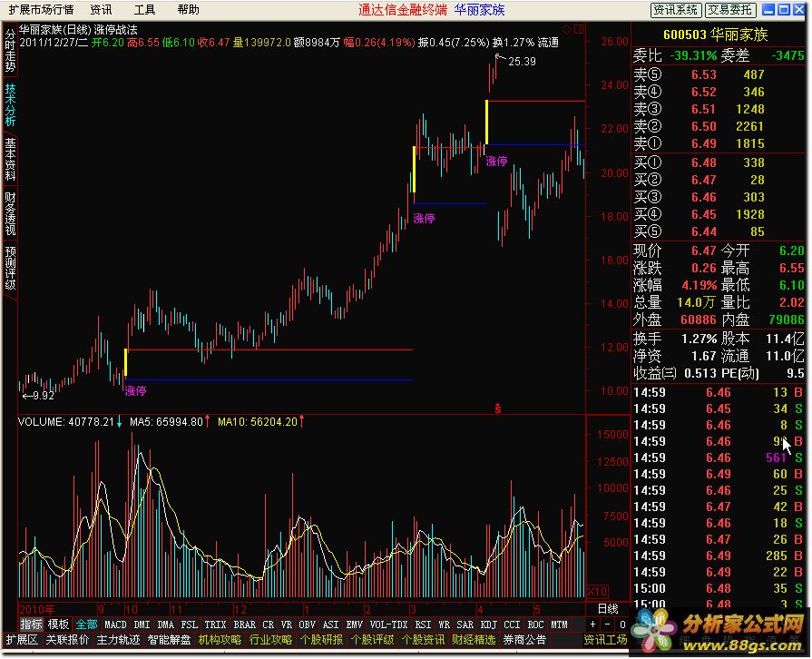Click the split-window square icon above the chart
Screen dimensions: 812x659
pos(579,30)
